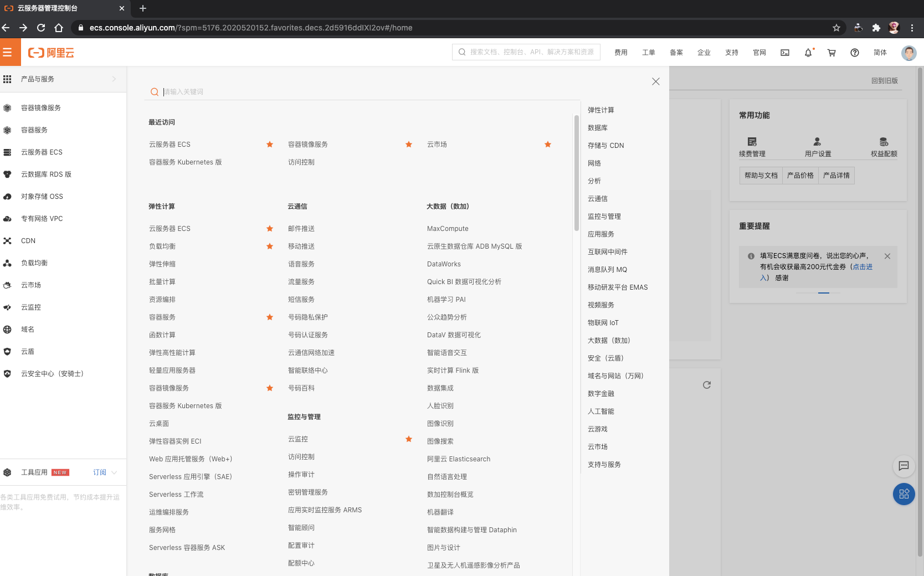Click the 产品详情 button
The height and width of the screenshot is (576, 924).
836,176
